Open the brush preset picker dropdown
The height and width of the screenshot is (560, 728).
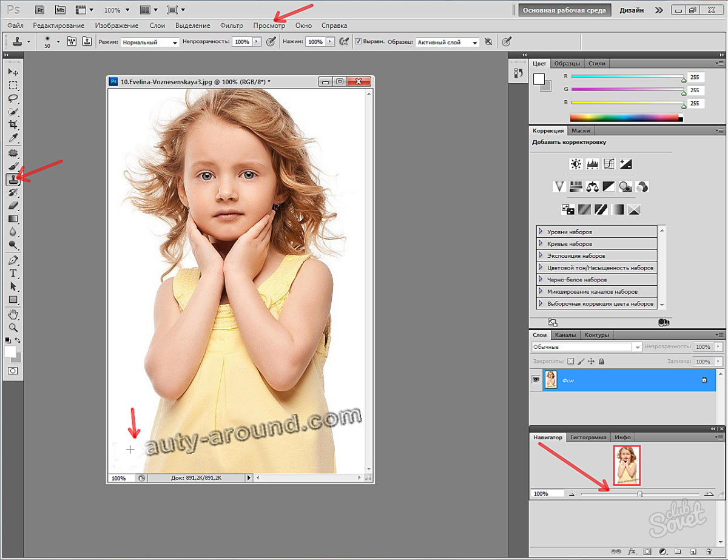58,42
